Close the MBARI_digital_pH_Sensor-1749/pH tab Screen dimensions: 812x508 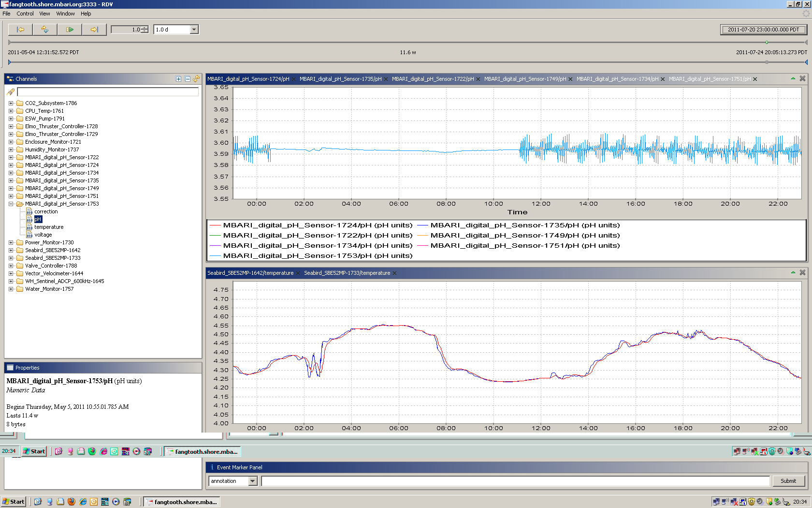tap(570, 79)
